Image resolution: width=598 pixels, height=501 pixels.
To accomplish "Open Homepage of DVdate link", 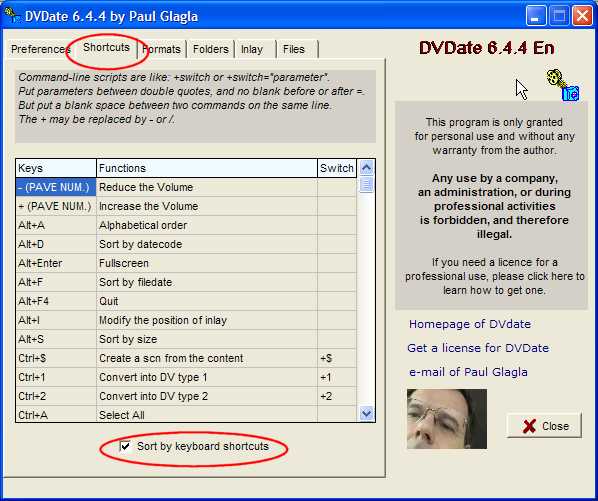I will [x=470, y=324].
